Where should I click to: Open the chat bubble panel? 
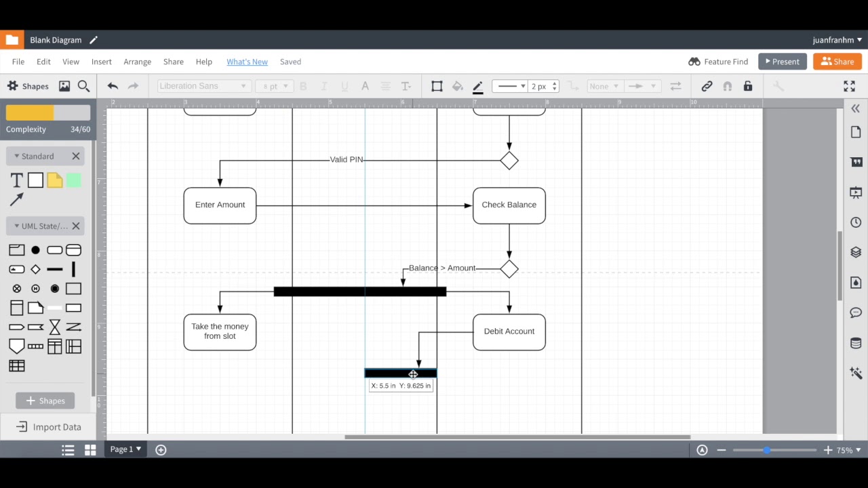[x=856, y=312]
